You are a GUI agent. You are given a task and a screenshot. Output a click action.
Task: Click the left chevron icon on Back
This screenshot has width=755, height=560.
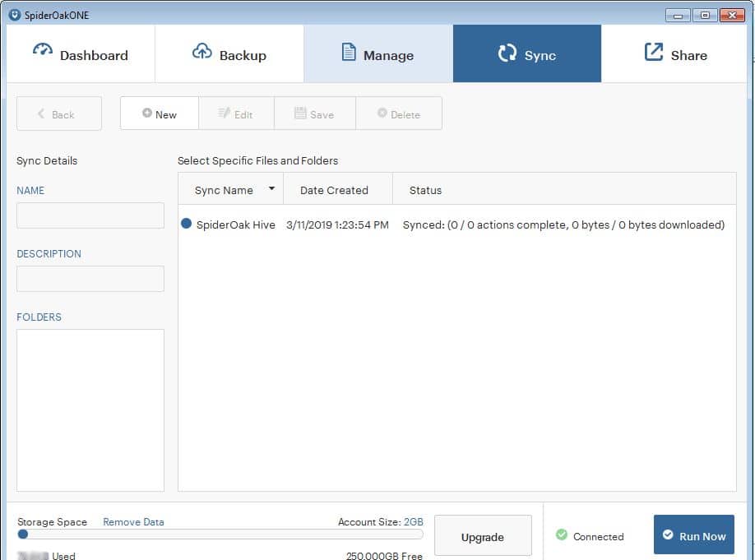[41, 113]
